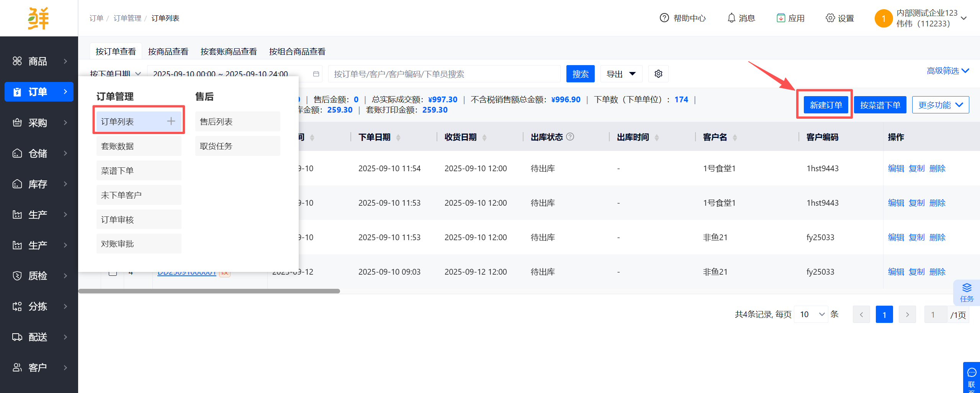Open the customer service chat icon
Image resolution: width=980 pixels, height=393 pixels.
972,372
